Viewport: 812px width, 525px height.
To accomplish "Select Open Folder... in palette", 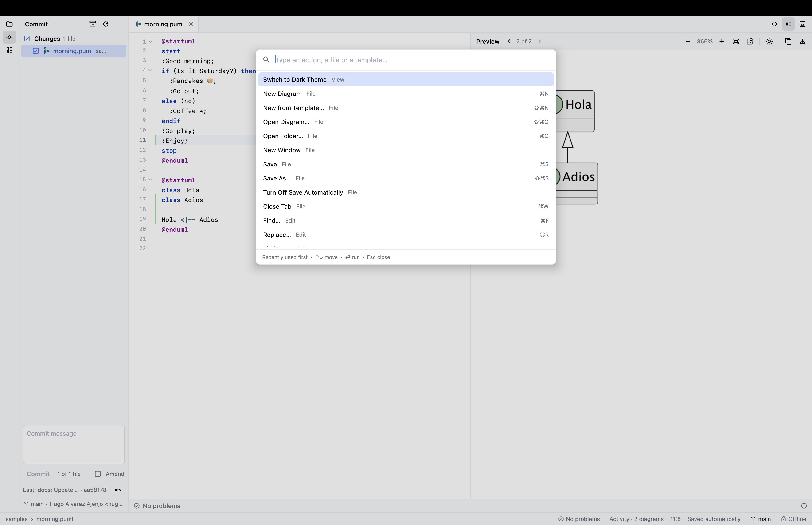I will click(406, 136).
